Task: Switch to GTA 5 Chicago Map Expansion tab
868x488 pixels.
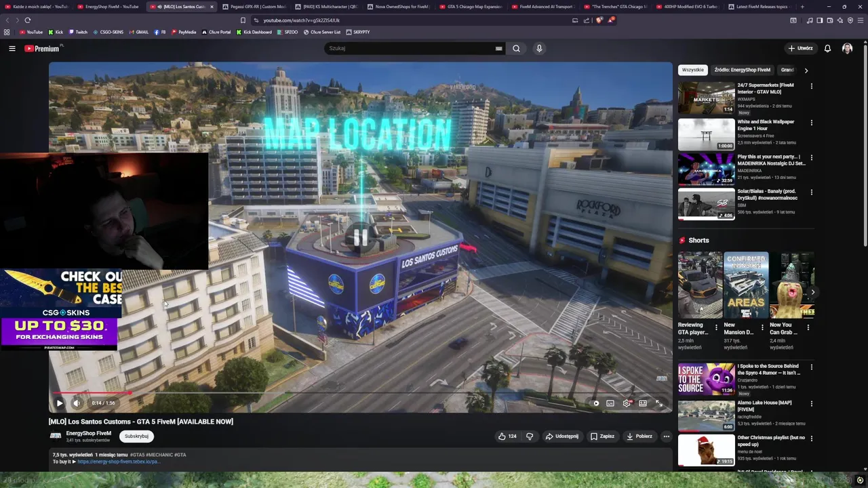Action: click(470, 7)
